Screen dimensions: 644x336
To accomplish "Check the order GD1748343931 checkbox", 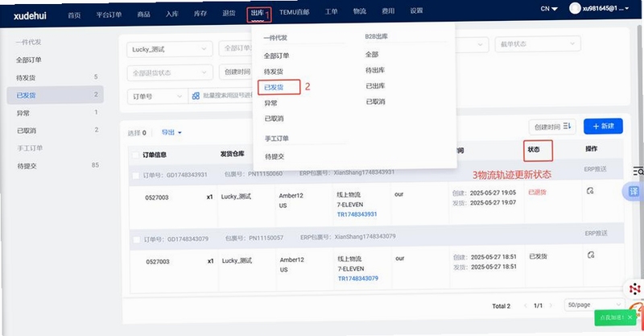I will [136, 176].
